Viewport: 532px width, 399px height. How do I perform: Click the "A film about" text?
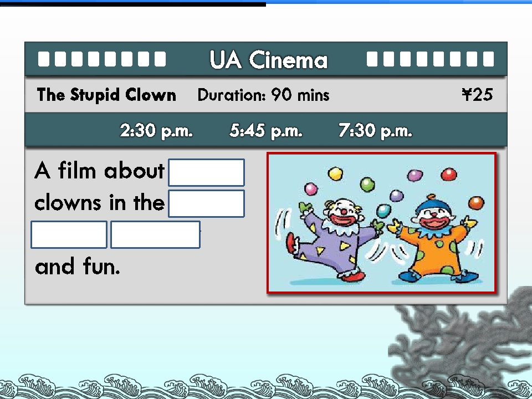99,170
